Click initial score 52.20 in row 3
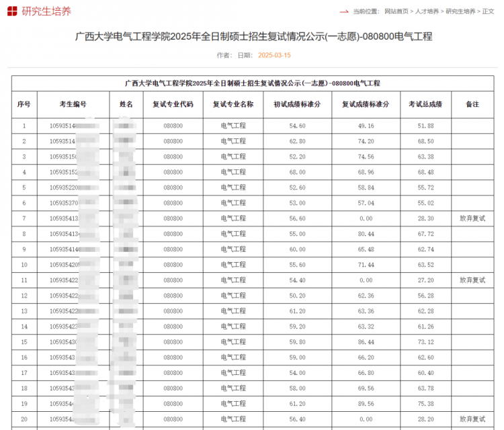Screen dimensions: 504x430 point(297,157)
